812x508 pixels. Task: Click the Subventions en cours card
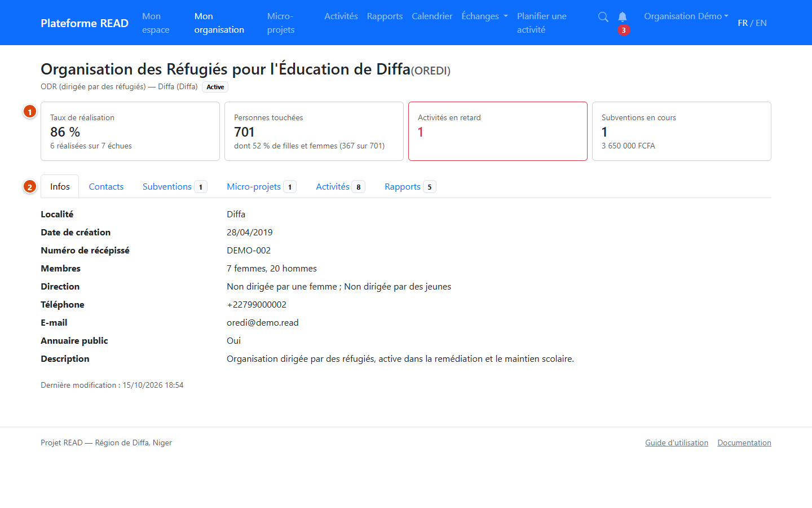click(682, 132)
